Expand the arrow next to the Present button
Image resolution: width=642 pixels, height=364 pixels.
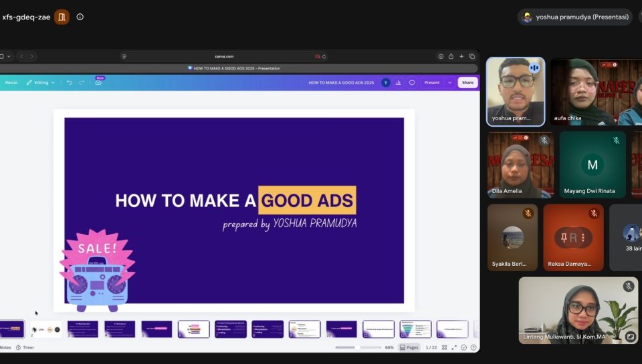[x=449, y=83]
